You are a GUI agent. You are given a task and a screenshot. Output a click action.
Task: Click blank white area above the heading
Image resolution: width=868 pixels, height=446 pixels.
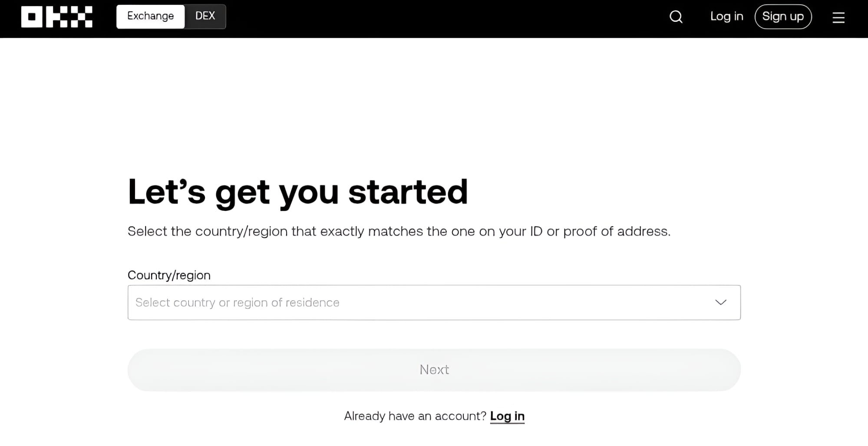coord(434,104)
